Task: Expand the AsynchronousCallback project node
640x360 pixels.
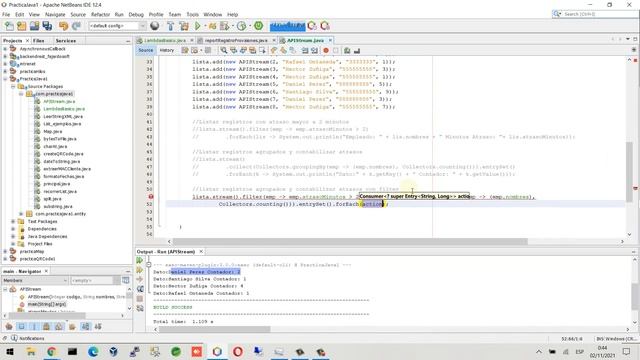Action: [x=5, y=49]
